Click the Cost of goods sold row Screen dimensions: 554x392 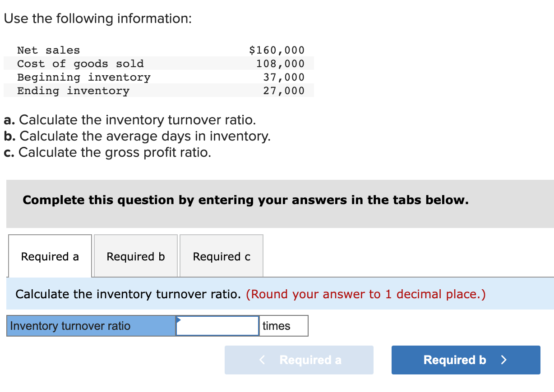tap(158, 64)
